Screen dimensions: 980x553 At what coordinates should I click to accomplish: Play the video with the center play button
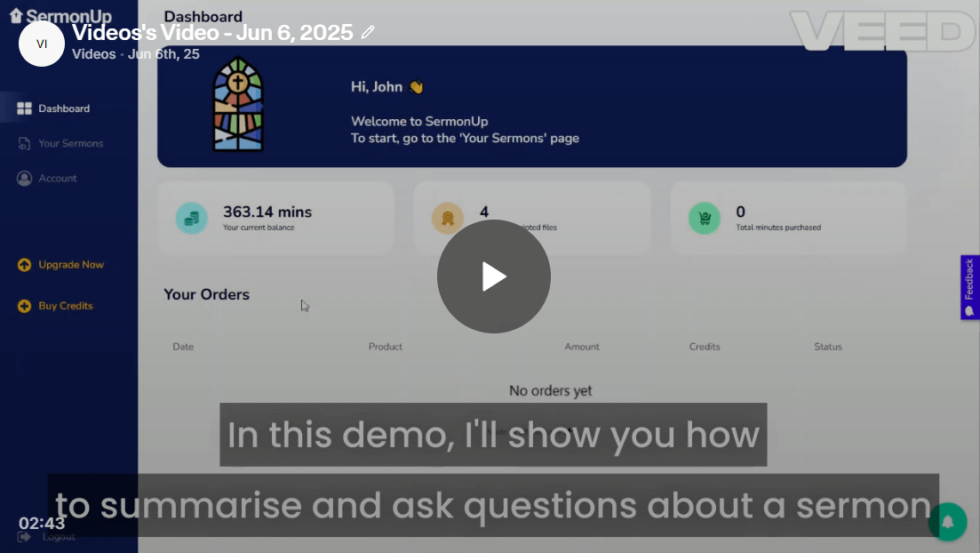pos(494,276)
